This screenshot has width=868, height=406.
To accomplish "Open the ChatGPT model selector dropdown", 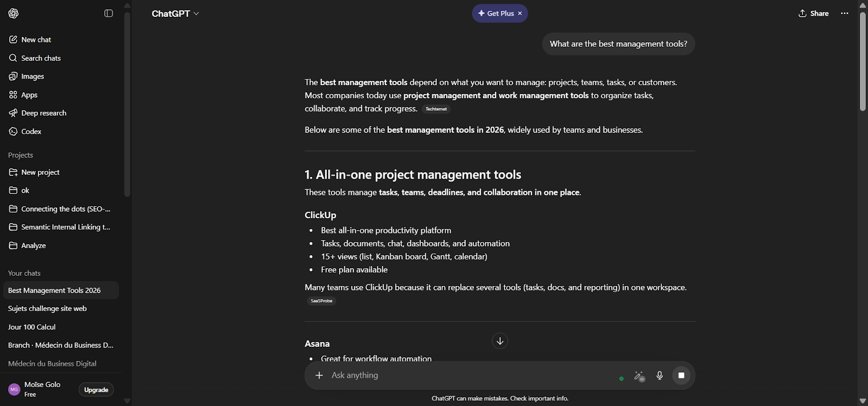I will 175,13.
